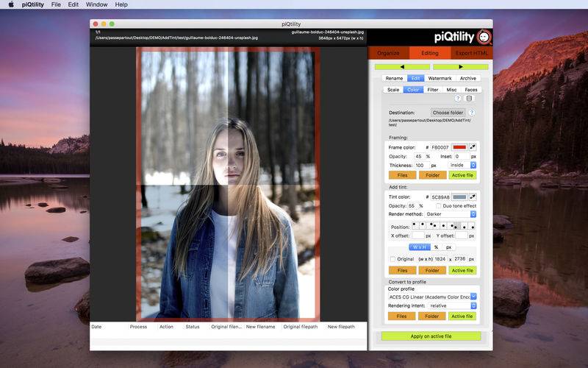
Task: Open the Render method dropdown
Action: [451, 214]
